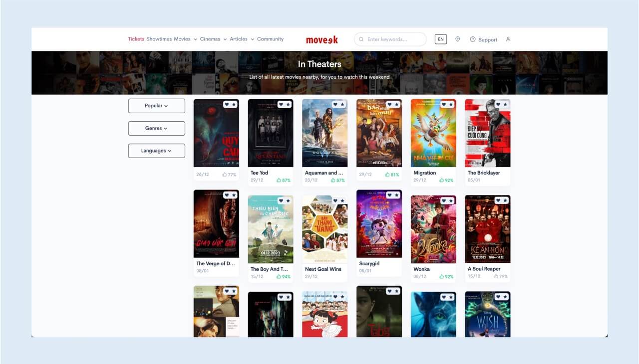639x364 pixels.
Task: Open the Articles menu item
Action: point(239,39)
